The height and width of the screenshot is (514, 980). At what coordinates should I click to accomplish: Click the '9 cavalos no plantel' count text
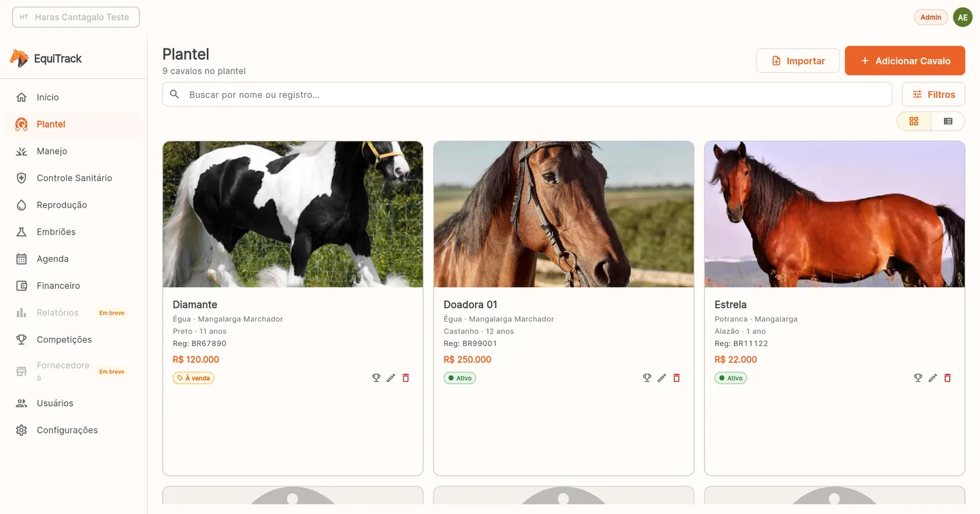click(204, 71)
